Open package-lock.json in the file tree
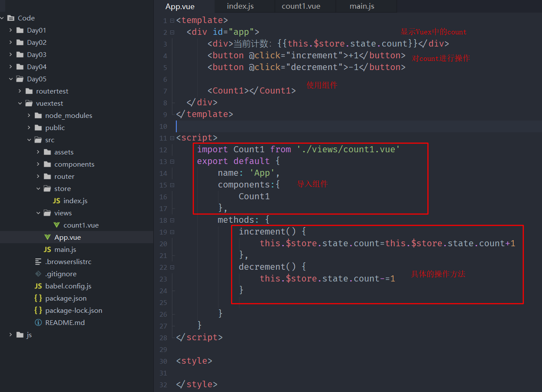The width and height of the screenshot is (542, 392). coord(74,311)
